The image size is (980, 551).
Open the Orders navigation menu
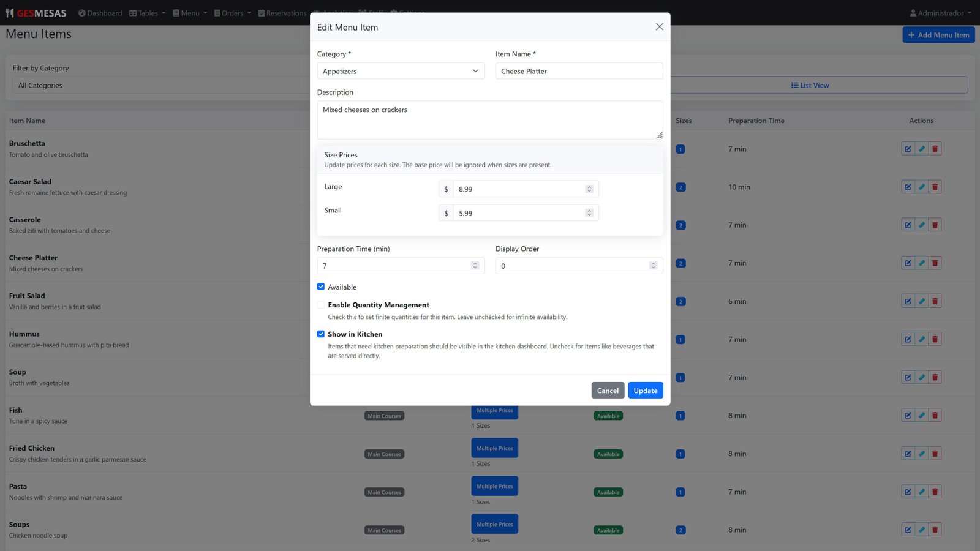[x=232, y=13]
